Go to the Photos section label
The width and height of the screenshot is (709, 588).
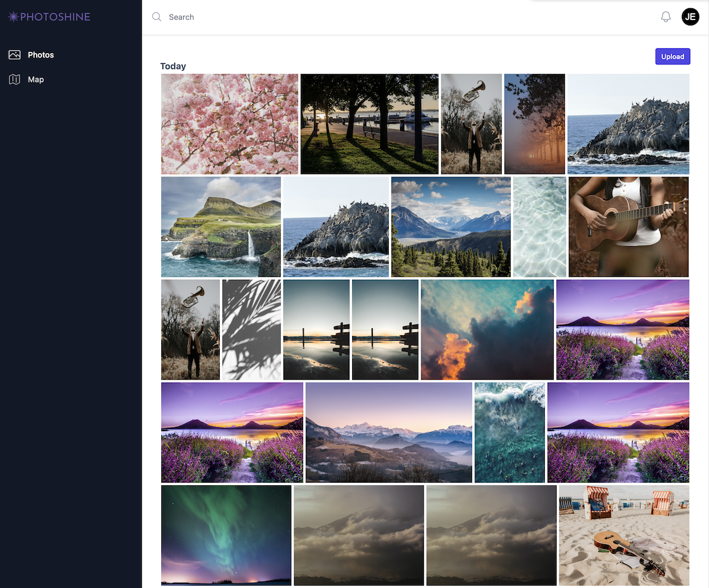click(41, 55)
